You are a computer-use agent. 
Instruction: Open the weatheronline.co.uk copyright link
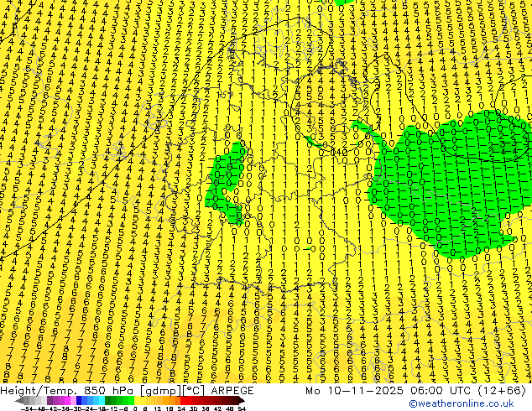click(x=462, y=403)
